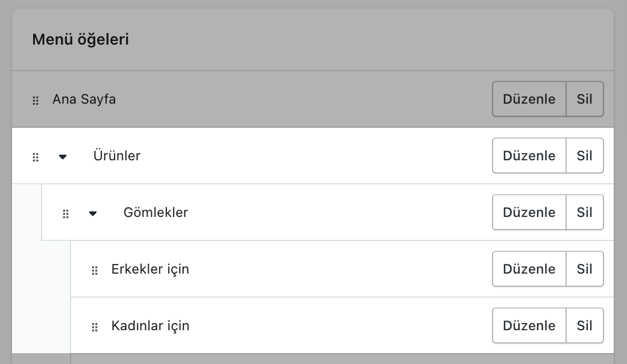627x364 pixels.
Task: Edit the Erkekler için menu item
Action: (529, 269)
